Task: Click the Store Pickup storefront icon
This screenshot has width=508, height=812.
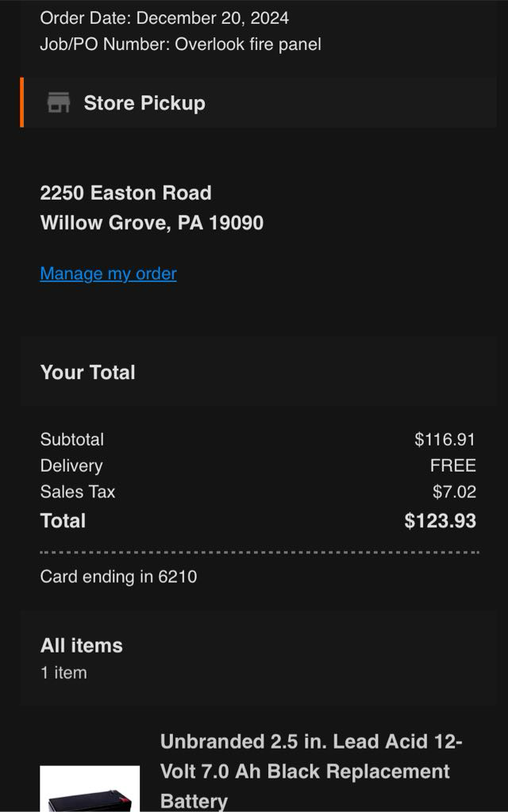Action: 59,103
